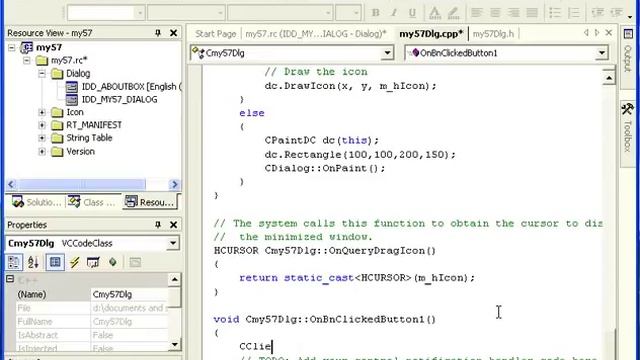Viewport: 640px width, 360px height.
Task: Click Resource View horizontal scrollbar thumb
Action: click(x=82, y=184)
